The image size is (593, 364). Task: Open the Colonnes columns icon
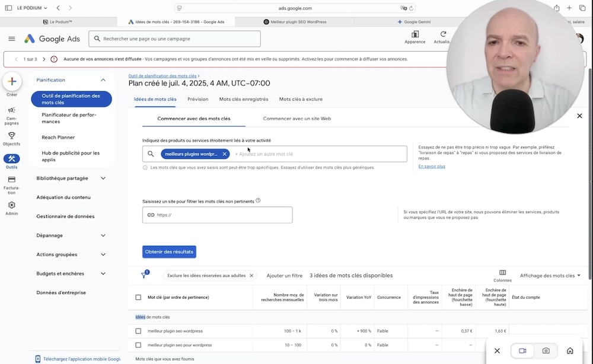click(502, 273)
